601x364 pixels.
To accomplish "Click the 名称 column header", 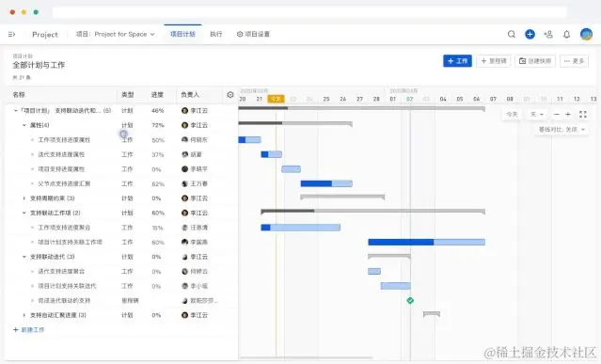I will [19, 95].
